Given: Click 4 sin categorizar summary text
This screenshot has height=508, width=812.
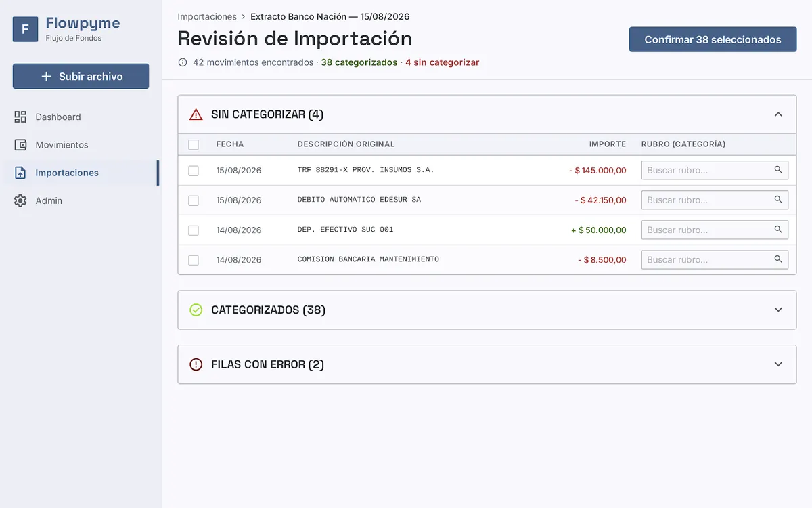Looking at the screenshot, I should pyautogui.click(x=443, y=62).
